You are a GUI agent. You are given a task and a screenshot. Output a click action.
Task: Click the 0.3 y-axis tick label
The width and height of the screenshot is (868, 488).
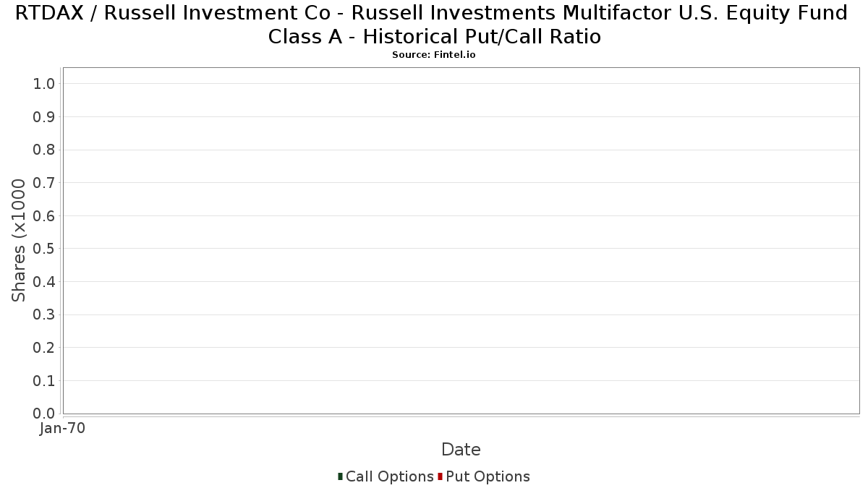pos(44,314)
